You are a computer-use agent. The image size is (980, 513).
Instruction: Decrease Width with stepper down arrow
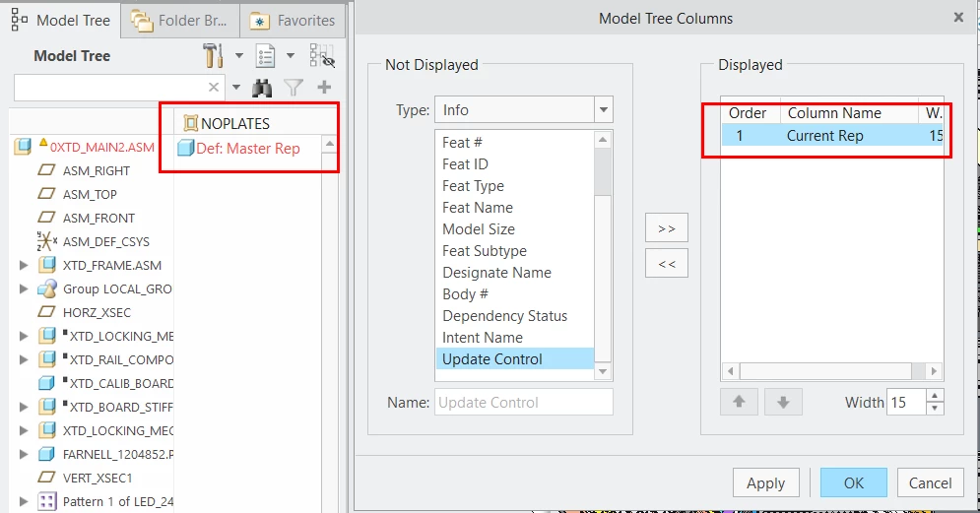(x=935, y=409)
